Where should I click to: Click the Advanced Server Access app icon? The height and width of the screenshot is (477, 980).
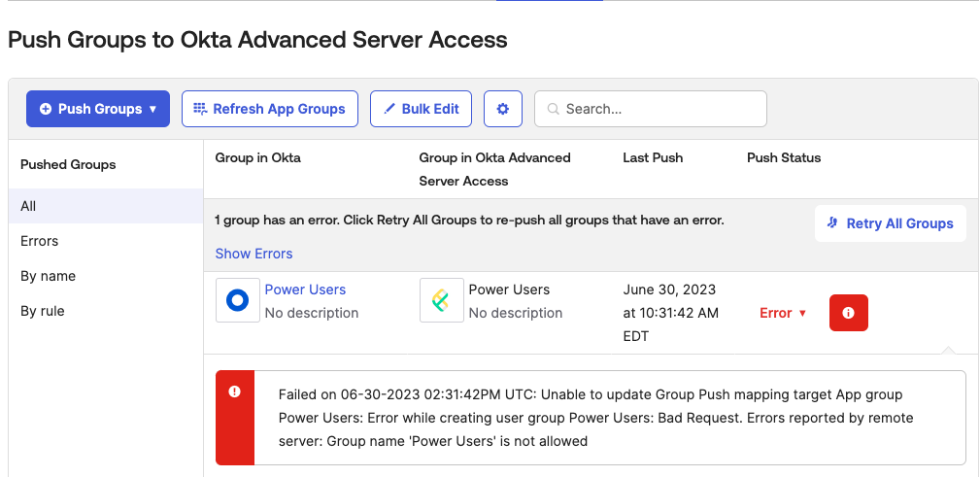tap(441, 301)
